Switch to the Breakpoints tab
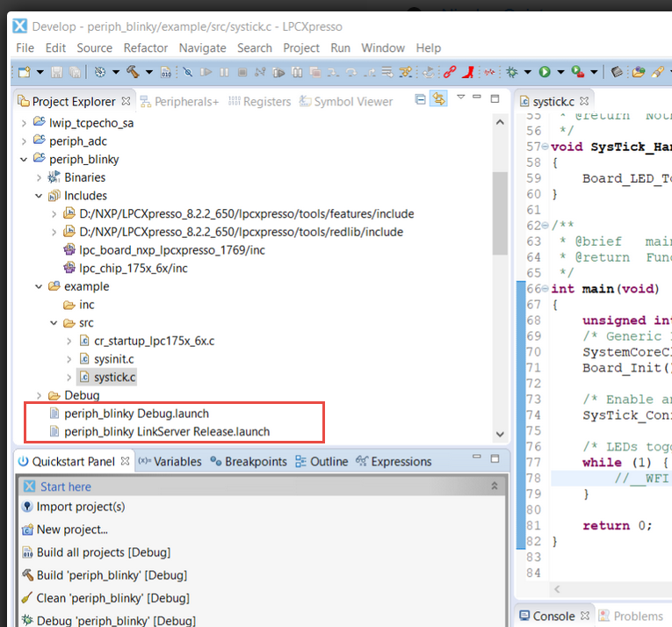The height and width of the screenshot is (627, 672). pyautogui.click(x=249, y=462)
